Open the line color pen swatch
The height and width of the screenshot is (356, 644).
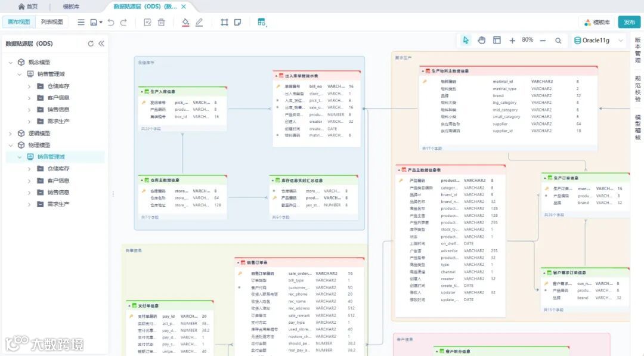[199, 23]
